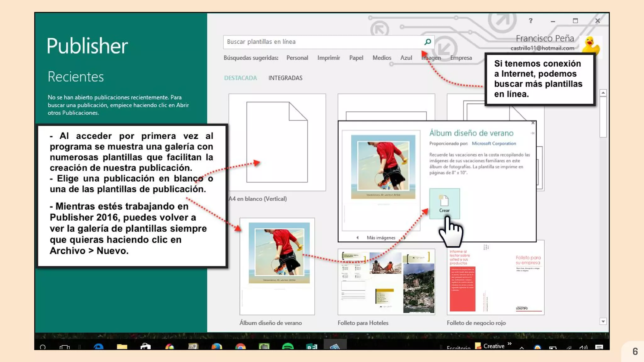Show previous image in Más imágenes
644x362 pixels.
pyautogui.click(x=358, y=238)
